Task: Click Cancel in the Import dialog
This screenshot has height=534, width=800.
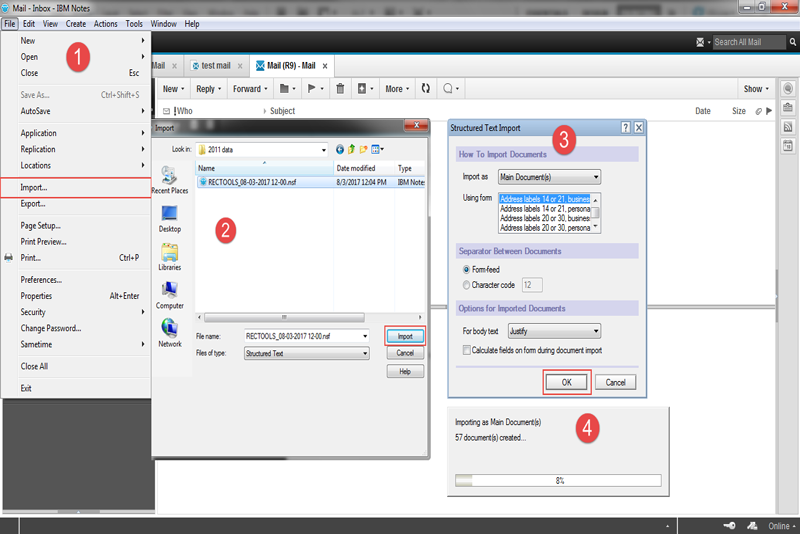Action: pos(405,353)
